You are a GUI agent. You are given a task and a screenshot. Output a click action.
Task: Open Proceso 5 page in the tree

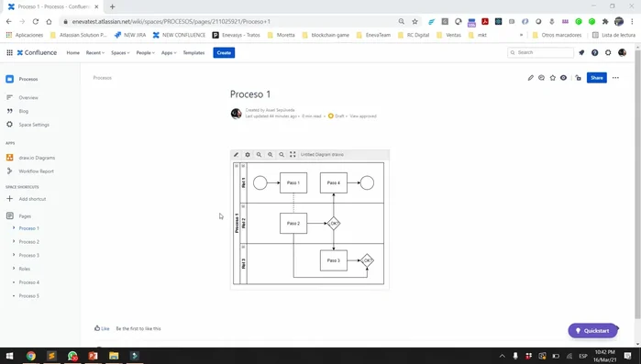tap(29, 296)
